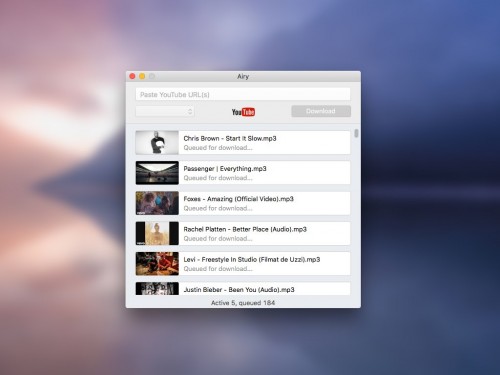Select the Passenger Everything video thumbnail

coord(157,173)
